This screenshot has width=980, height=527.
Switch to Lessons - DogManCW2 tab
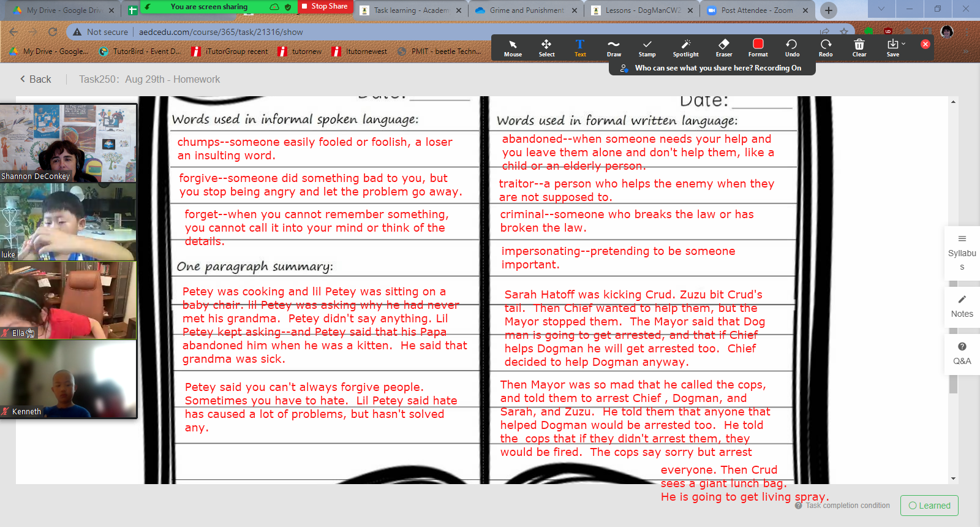643,10
